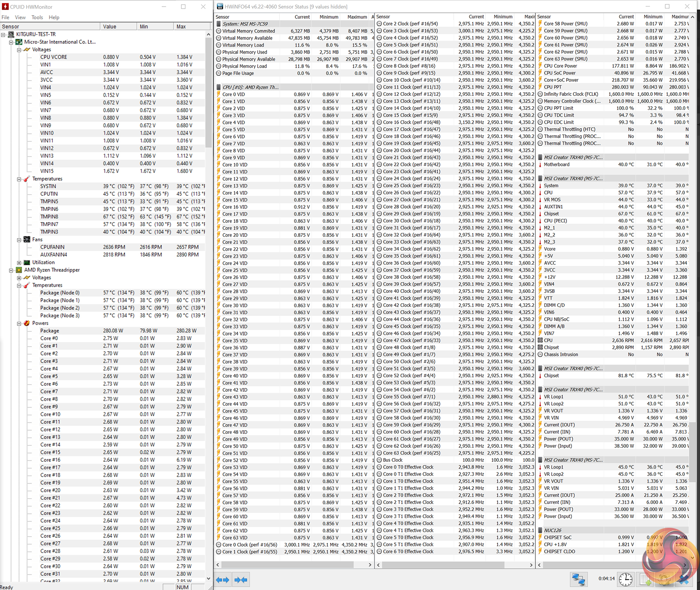This screenshot has width=700, height=590.
Task: Click the AMD Ryzen Threadripper chip icon
Action: pyautogui.click(x=19, y=270)
